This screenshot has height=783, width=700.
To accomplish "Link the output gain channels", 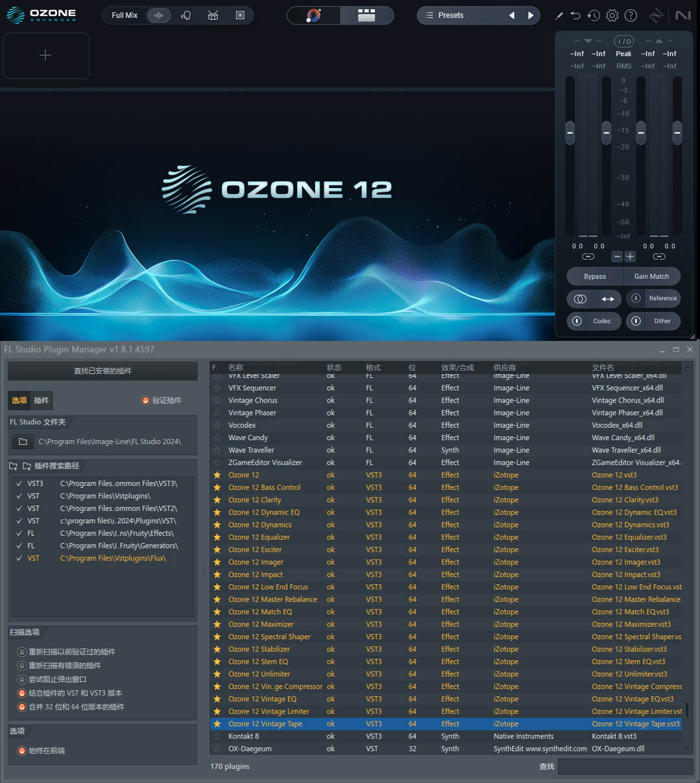I will 659,257.
